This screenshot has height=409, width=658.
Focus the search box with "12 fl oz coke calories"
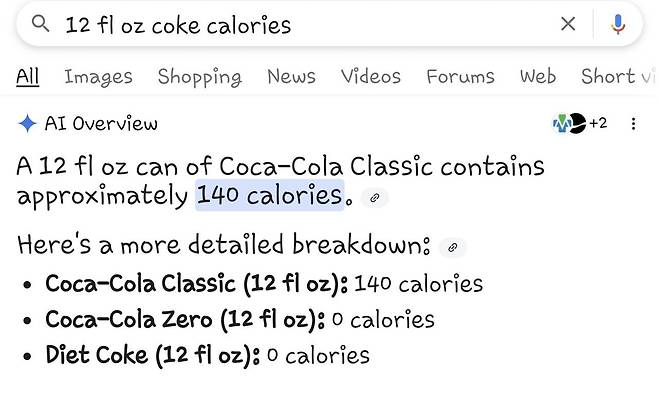(x=300, y=25)
